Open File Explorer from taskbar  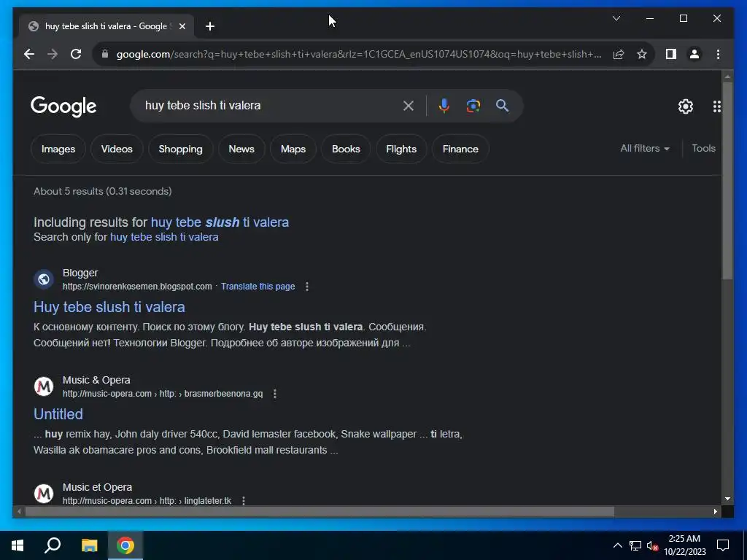tap(89, 545)
